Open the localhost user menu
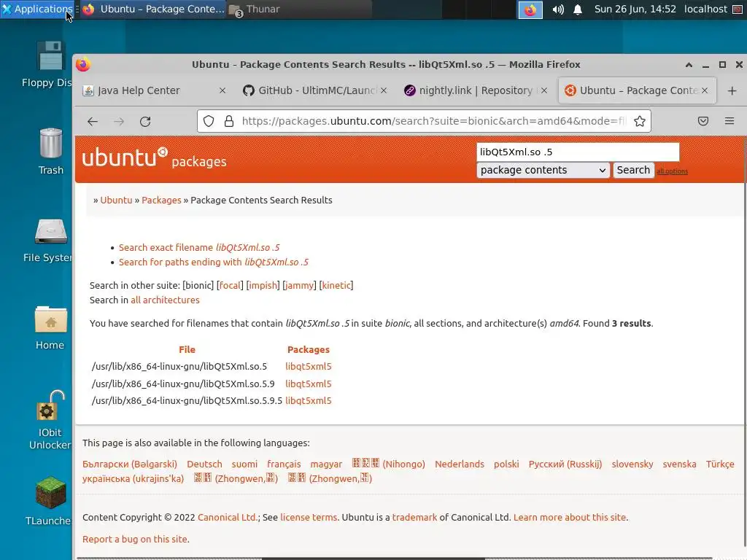Viewport: 747px width, 560px height. [705, 9]
